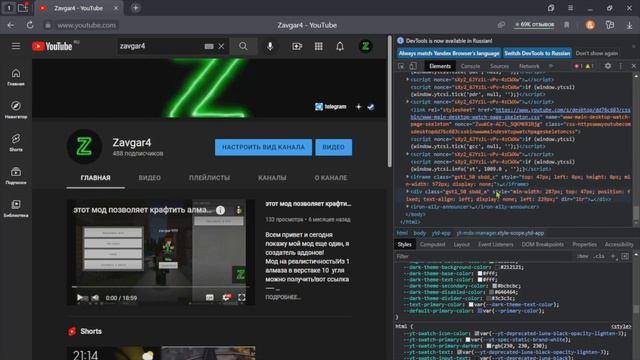Add new style rule plus icon

point(613,256)
